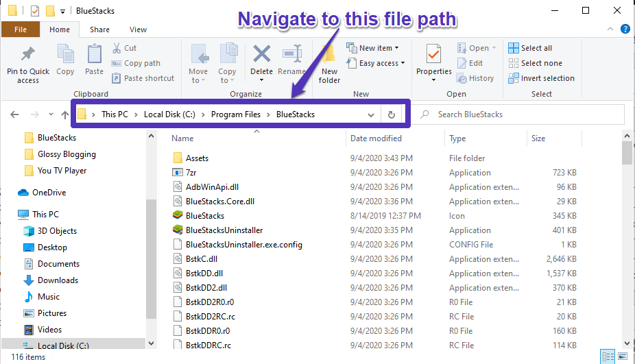Image resolution: width=635 pixels, height=364 pixels.
Task: Click the Program Files breadcrumb
Action: (x=236, y=114)
